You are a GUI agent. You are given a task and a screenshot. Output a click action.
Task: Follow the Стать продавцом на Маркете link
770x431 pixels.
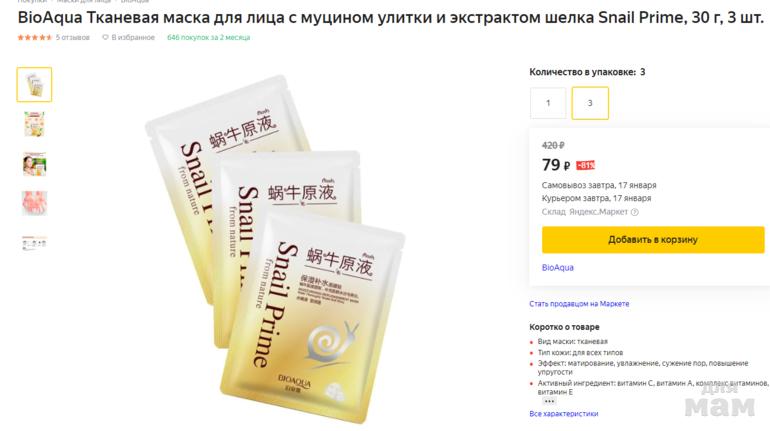point(579,304)
